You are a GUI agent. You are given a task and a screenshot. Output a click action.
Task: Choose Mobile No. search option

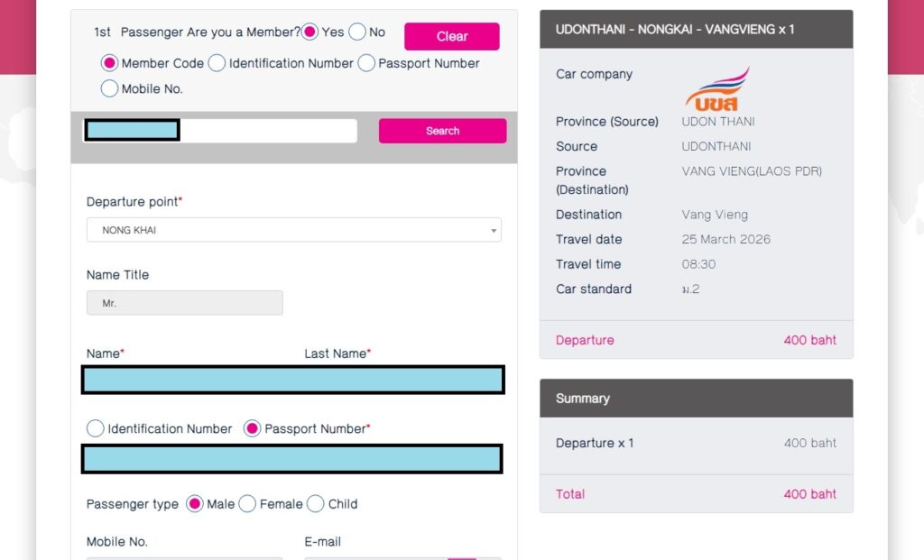pos(110,88)
